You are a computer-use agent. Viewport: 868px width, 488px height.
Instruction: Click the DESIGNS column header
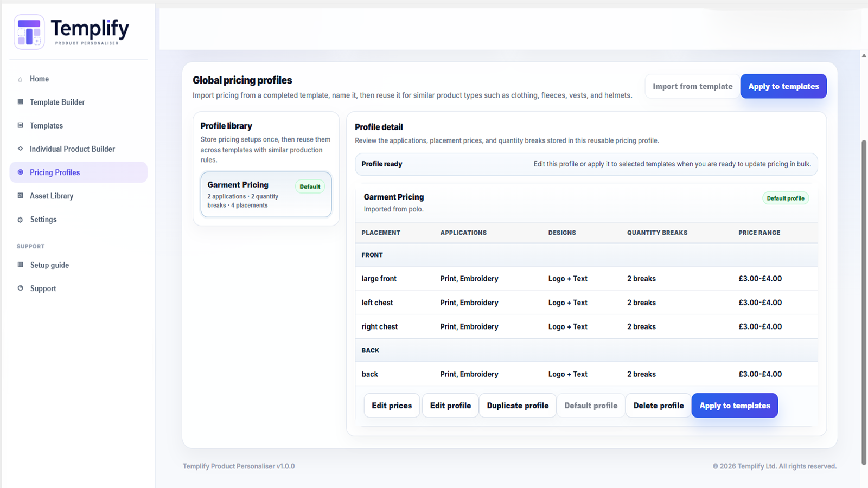562,233
